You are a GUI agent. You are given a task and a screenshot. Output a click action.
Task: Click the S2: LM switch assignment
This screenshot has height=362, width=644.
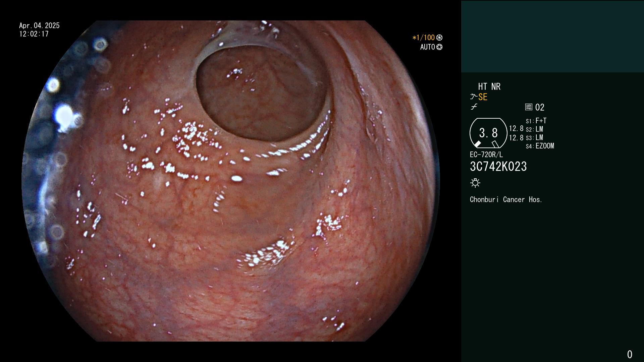(535, 129)
